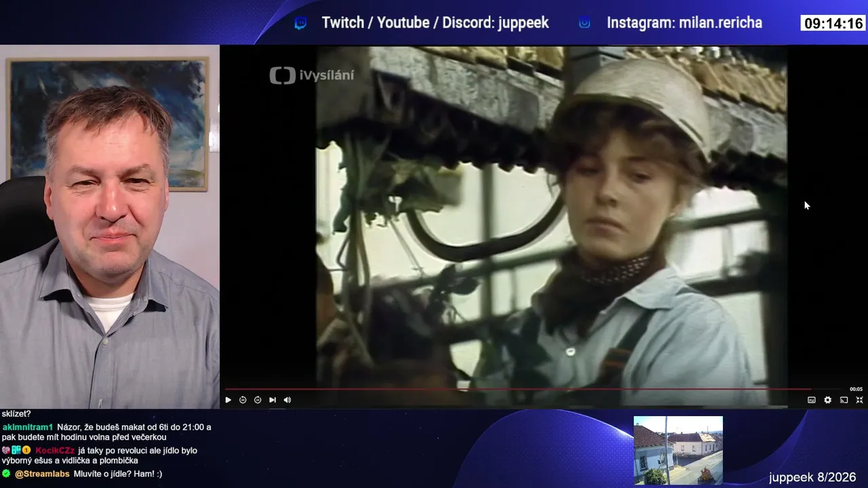Exit fullscreen mode in the player
The width and height of the screenshot is (868, 488).
point(860,400)
